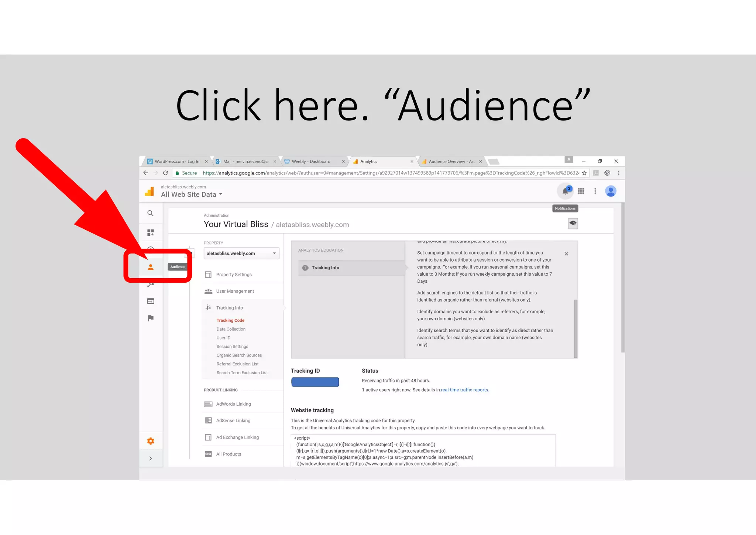Open the Google apps grid
Screen dimensions: 756x535
click(581, 191)
